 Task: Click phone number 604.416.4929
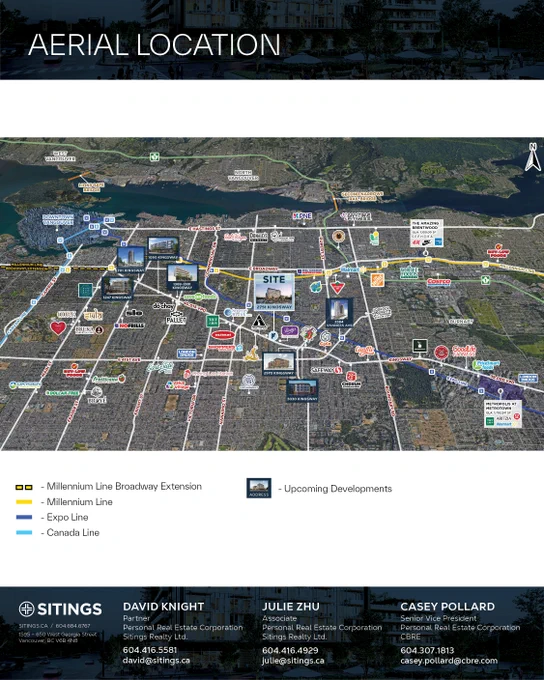(290, 650)
